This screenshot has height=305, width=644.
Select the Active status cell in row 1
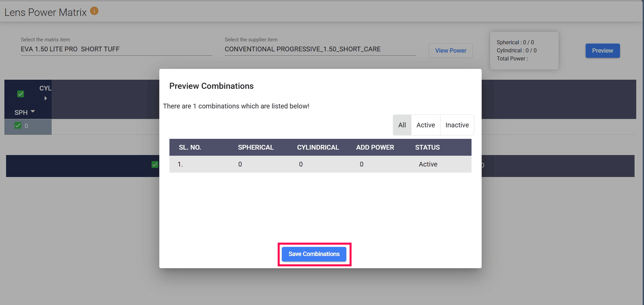(x=428, y=164)
